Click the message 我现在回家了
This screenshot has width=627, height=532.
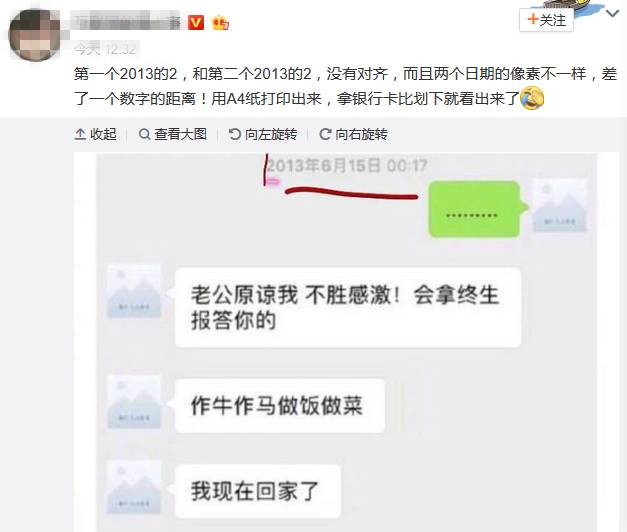click(258, 491)
